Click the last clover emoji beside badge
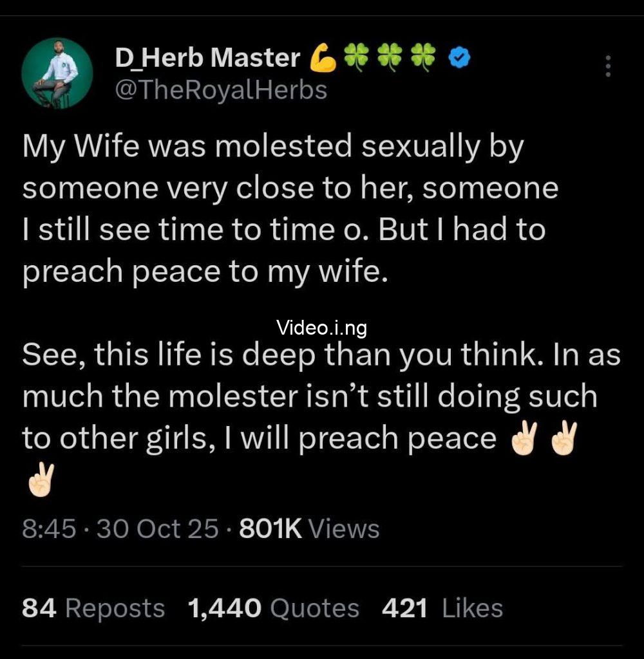This screenshot has height=659, width=644. pyautogui.click(x=422, y=57)
